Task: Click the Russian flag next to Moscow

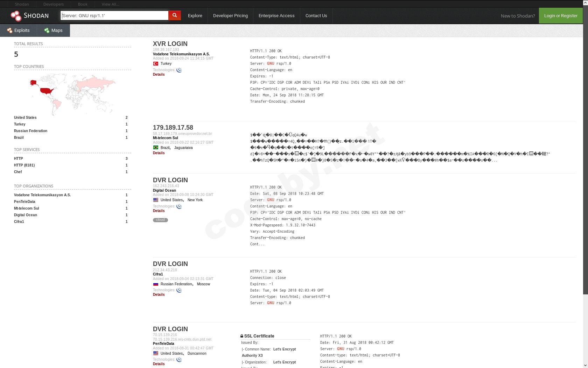Action: [155, 284]
